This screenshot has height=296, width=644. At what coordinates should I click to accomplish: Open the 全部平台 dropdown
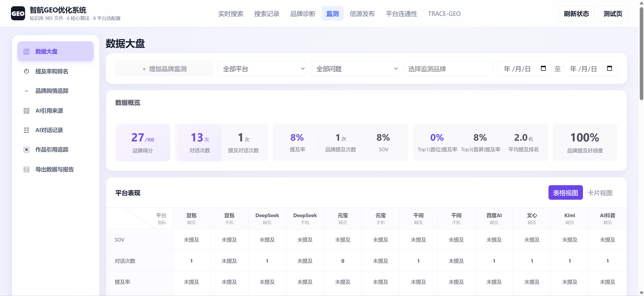click(x=262, y=69)
